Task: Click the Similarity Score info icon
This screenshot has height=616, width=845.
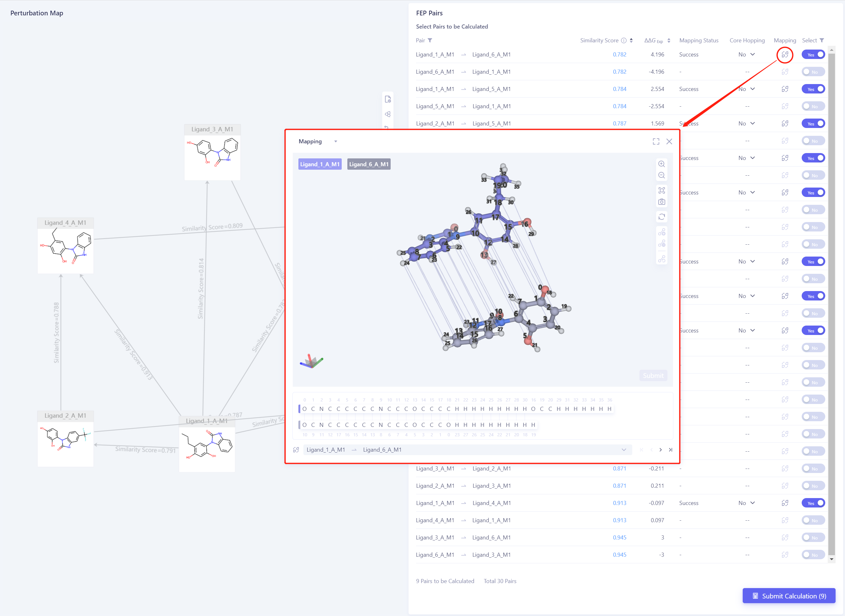Action: (x=623, y=40)
